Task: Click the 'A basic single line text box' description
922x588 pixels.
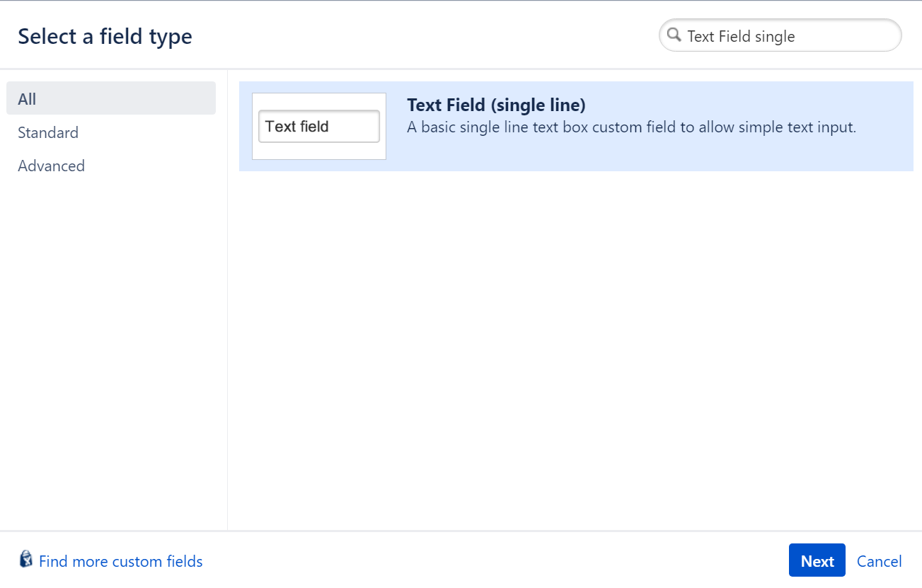Action: click(x=631, y=128)
